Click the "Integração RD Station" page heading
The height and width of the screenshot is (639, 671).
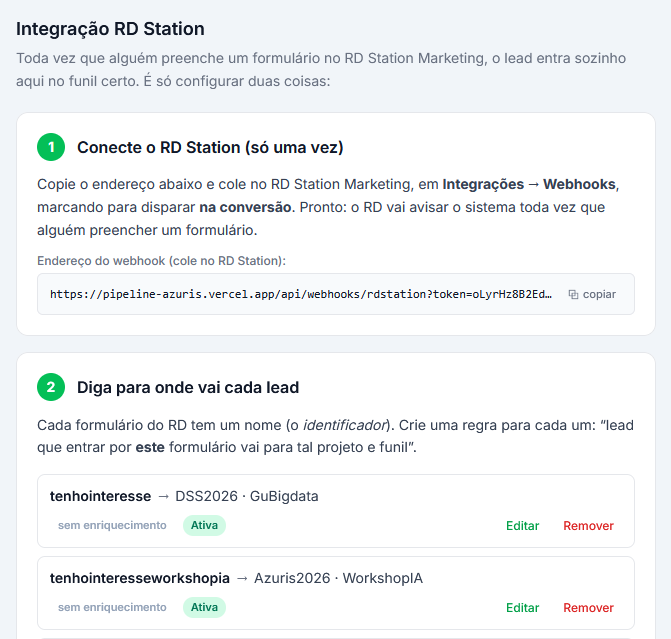110,29
